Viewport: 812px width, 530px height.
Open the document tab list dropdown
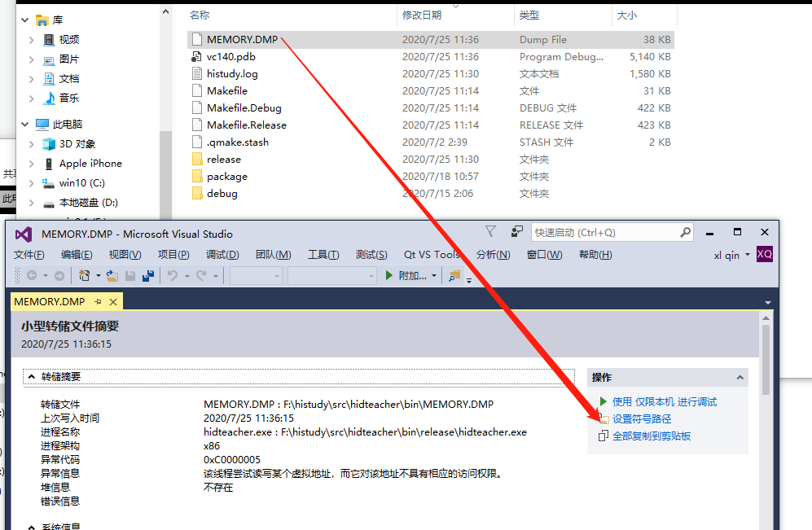click(x=768, y=303)
